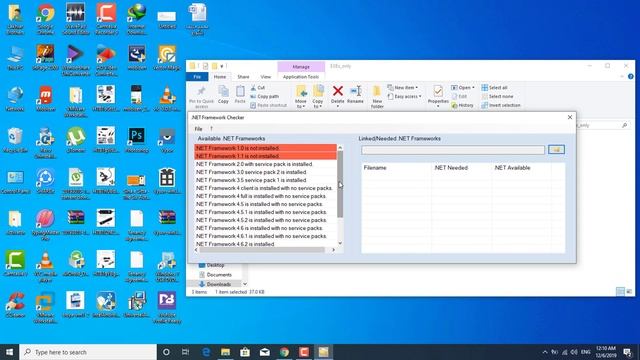The image size is (640, 360).
Task: Select '.NET Framework 4.6.1 is installed' row
Action: click(265, 236)
